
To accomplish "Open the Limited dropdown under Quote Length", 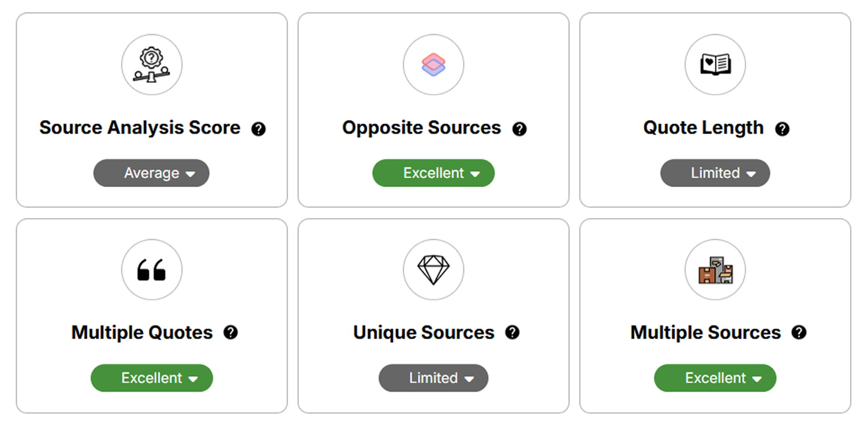I will point(715,173).
